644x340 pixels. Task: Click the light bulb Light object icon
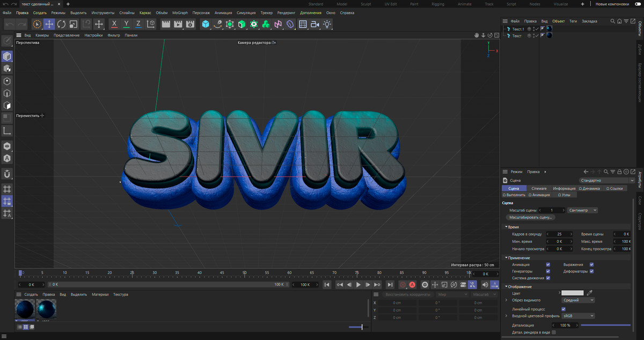click(x=327, y=24)
